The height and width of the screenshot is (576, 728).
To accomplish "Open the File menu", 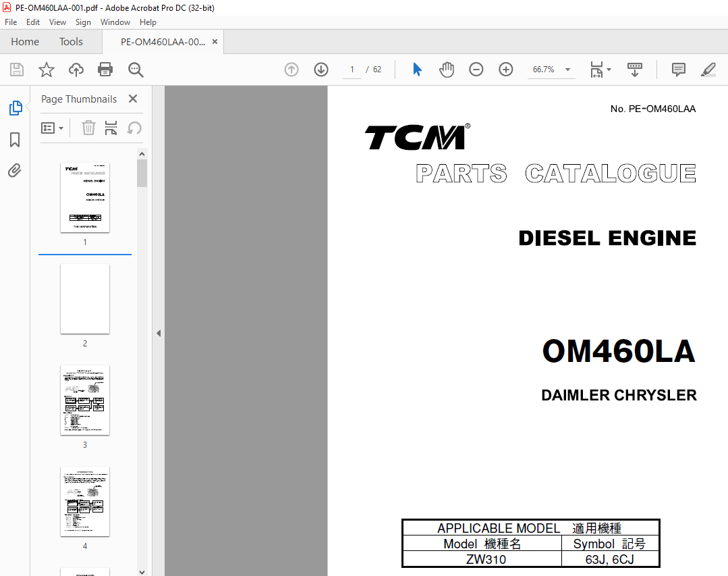I will click(x=11, y=22).
